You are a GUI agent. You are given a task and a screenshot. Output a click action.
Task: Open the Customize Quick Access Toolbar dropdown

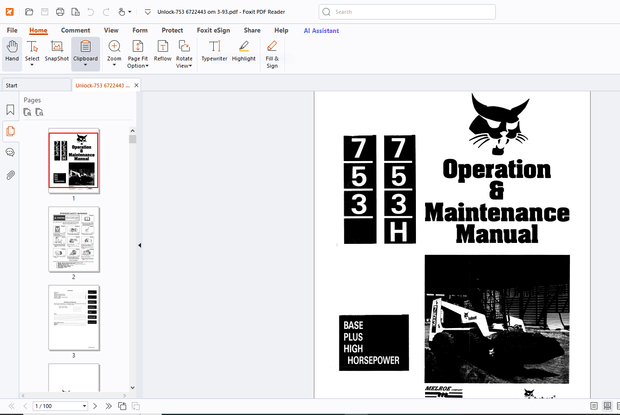click(147, 12)
